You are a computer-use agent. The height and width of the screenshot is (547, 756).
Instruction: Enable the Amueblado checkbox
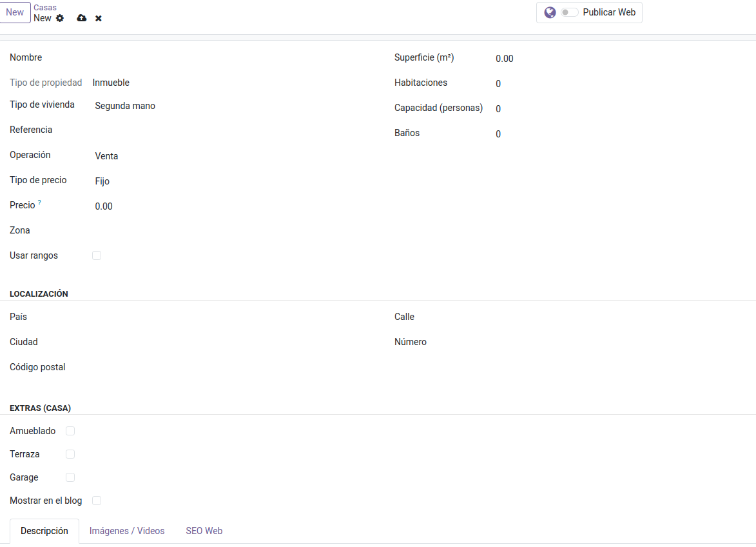(70, 430)
